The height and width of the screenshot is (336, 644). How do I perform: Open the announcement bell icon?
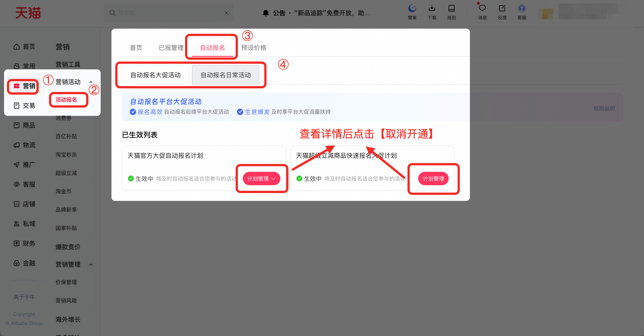coord(266,13)
